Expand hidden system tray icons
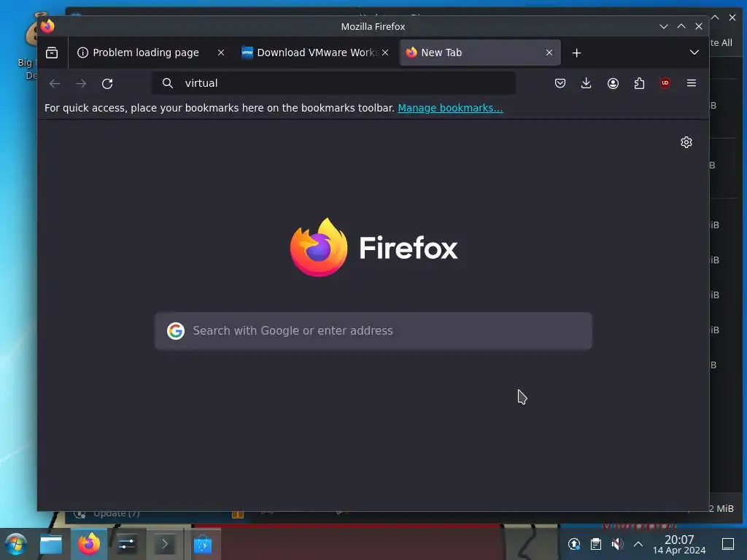The image size is (747, 560). click(x=638, y=544)
